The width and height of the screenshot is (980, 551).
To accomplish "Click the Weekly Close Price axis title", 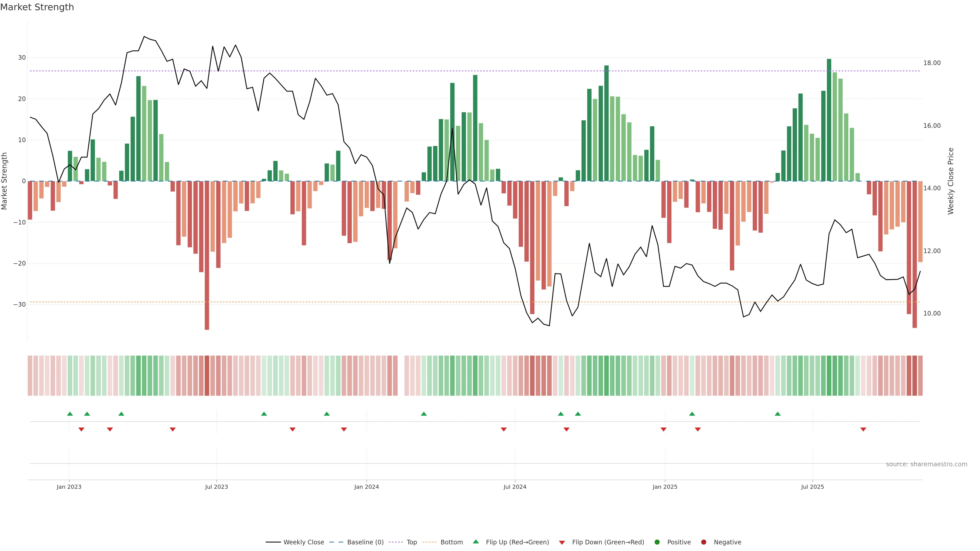I will click(x=951, y=181).
